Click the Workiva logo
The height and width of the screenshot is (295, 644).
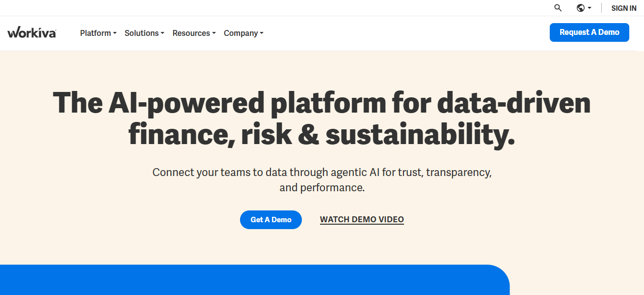31,33
